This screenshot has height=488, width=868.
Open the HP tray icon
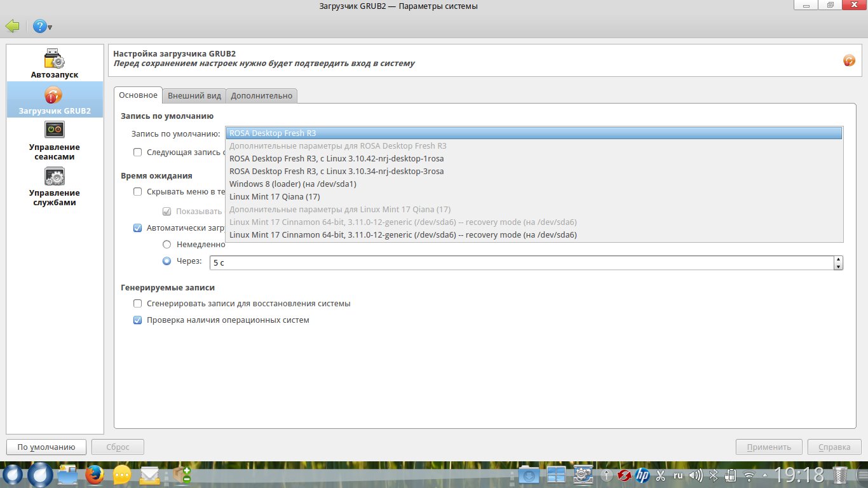[x=642, y=475]
